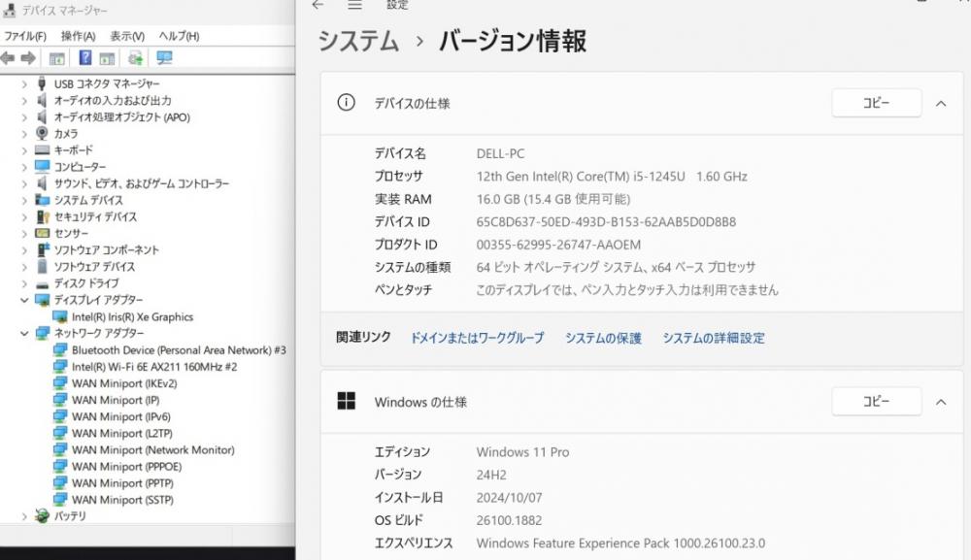Select the speaker icon of オーディオ処理オブジェクト (APO)
Screen dimensions: 971x560
click(x=42, y=117)
